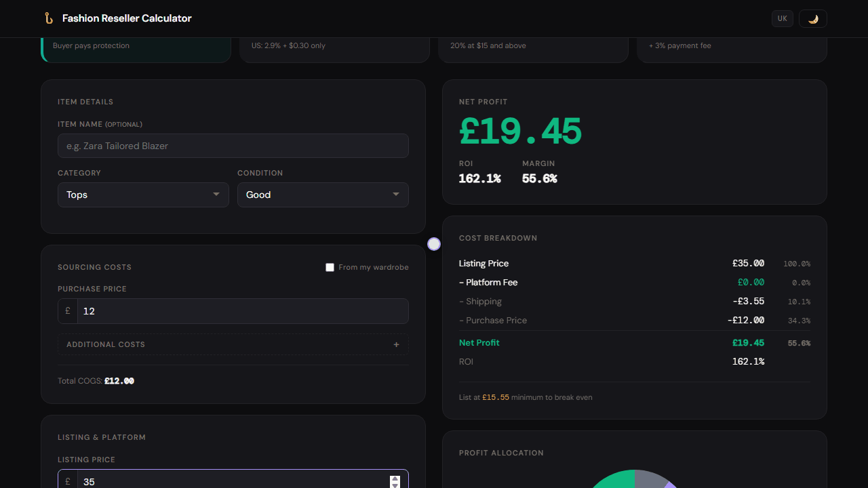Open the Condition dropdown showing Good
The width and height of the screenshot is (868, 488).
click(323, 195)
